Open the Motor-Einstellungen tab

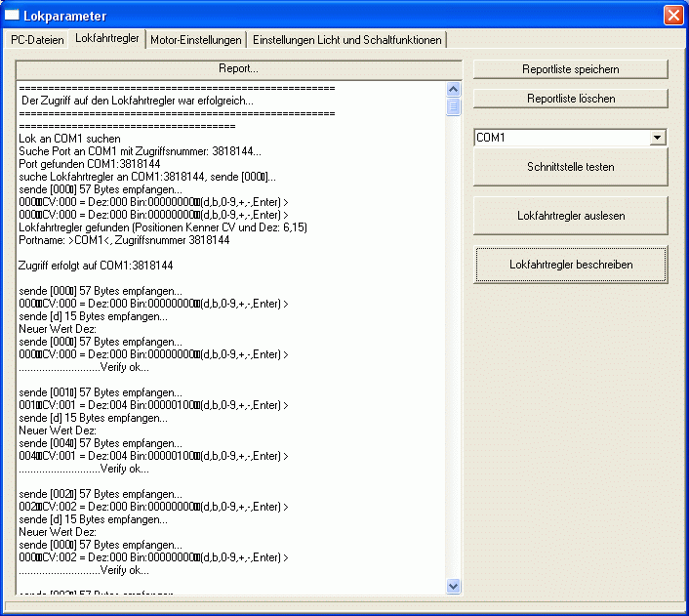click(x=196, y=40)
